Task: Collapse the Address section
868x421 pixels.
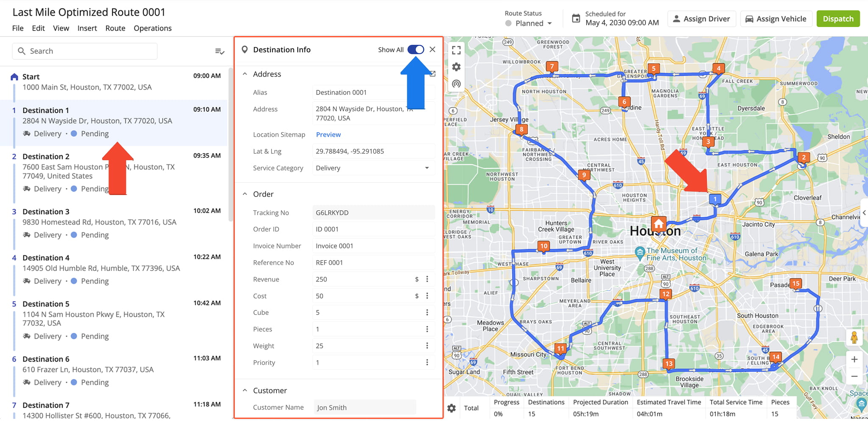Action: point(245,73)
